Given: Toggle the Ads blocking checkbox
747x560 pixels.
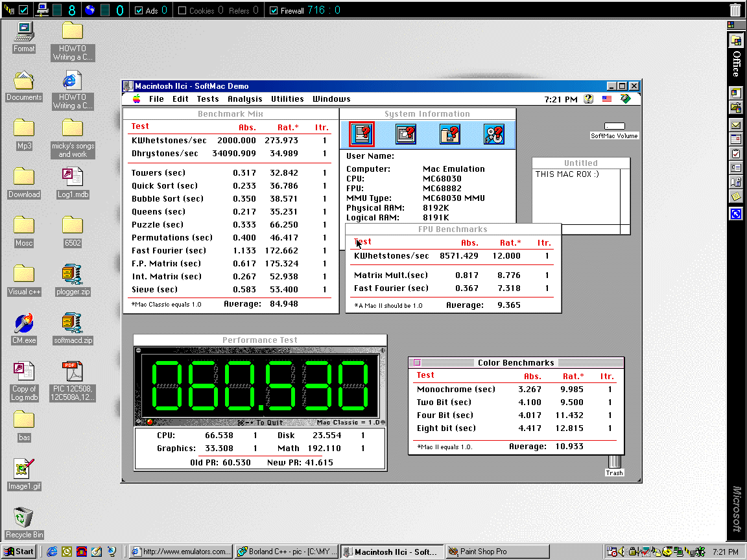Looking at the screenshot, I should pyautogui.click(x=139, y=10).
